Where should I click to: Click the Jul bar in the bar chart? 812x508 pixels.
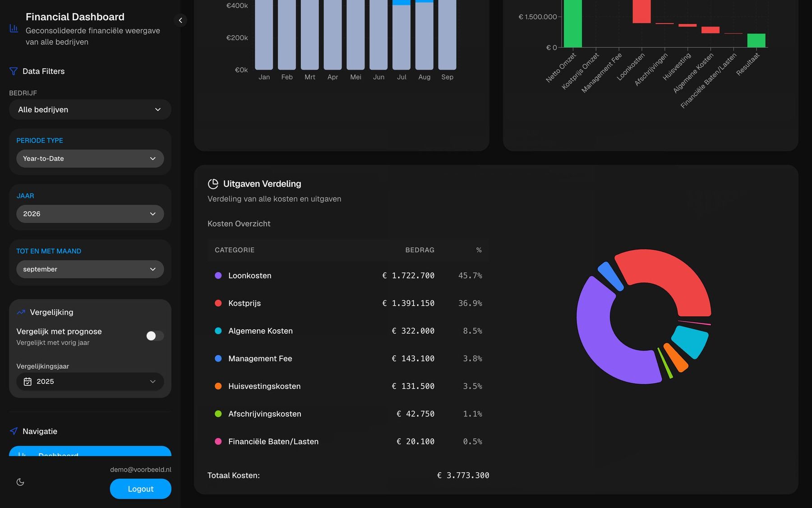click(x=401, y=35)
